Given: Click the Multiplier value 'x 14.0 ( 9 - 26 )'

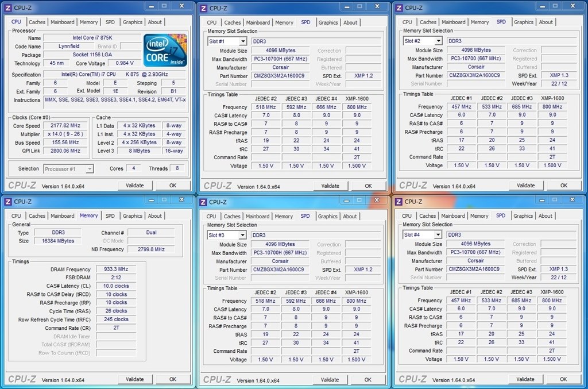Looking at the screenshot, I should pyautogui.click(x=65, y=134).
